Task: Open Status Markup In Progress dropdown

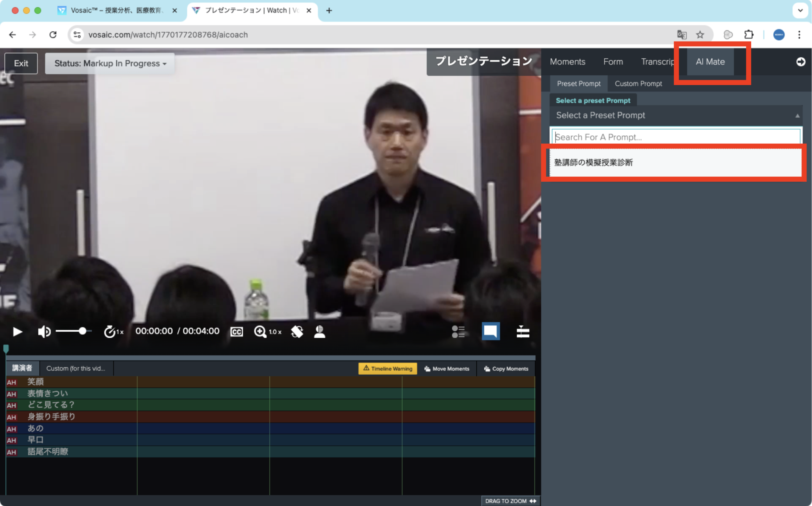Action: 110,64
